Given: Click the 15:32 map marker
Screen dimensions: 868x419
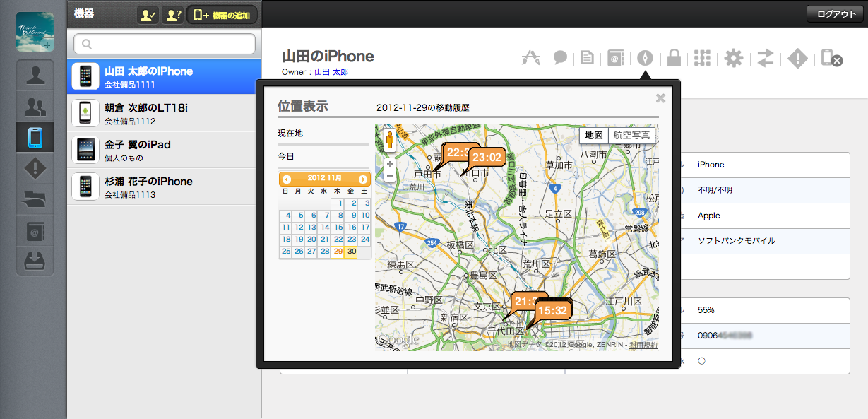Looking at the screenshot, I should [x=552, y=310].
